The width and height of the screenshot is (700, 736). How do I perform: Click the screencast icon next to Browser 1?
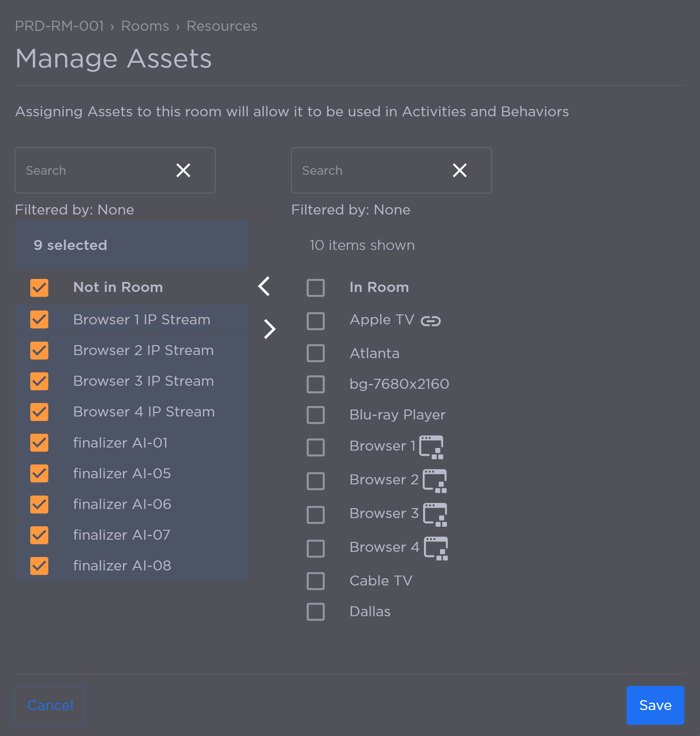click(x=432, y=447)
